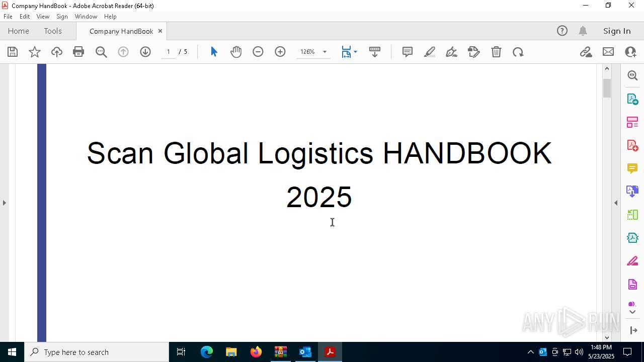Open the notifications bell
This screenshot has width=644, height=362.
[583, 31]
